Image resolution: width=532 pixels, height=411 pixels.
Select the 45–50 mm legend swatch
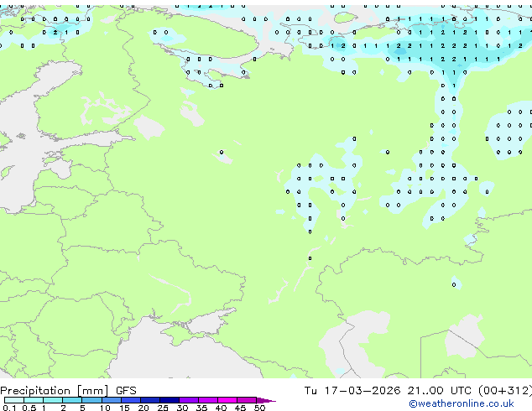coord(247,400)
